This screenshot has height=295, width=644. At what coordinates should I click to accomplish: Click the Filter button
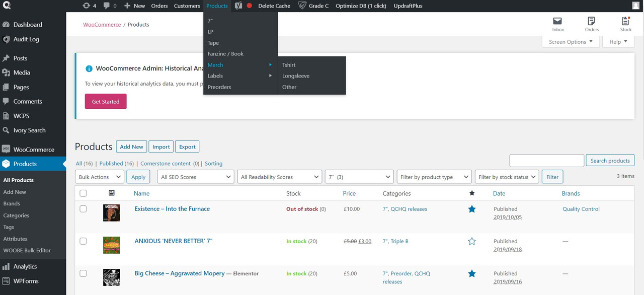pyautogui.click(x=552, y=177)
